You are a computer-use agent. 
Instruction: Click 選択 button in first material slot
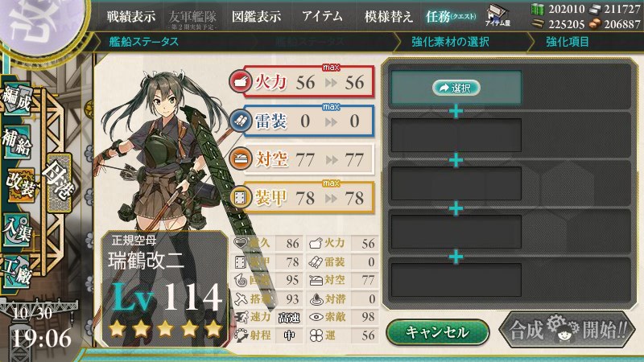coord(456,88)
